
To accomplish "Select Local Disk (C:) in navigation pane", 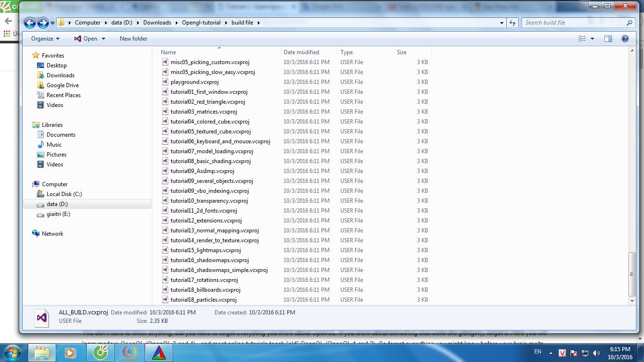I will click(64, 194).
